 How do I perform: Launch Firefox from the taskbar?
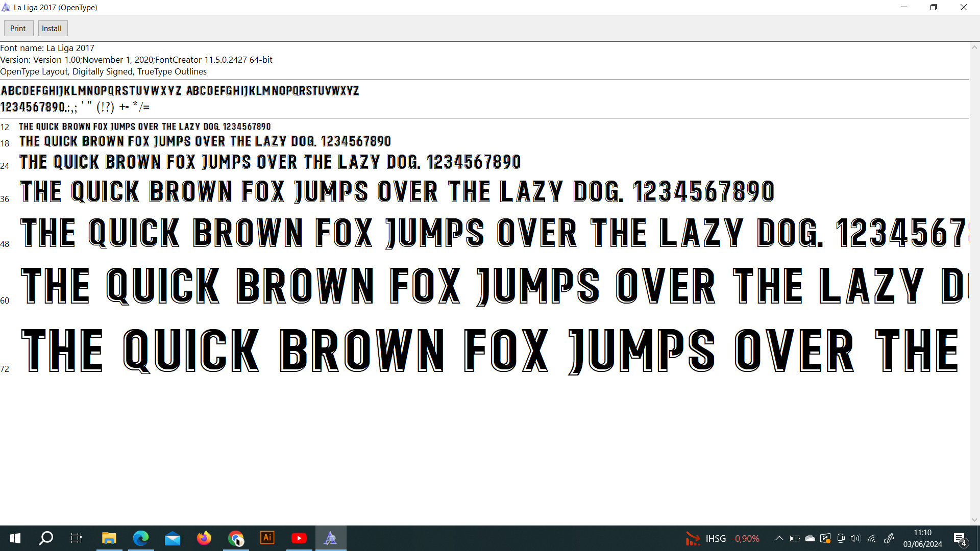click(204, 538)
